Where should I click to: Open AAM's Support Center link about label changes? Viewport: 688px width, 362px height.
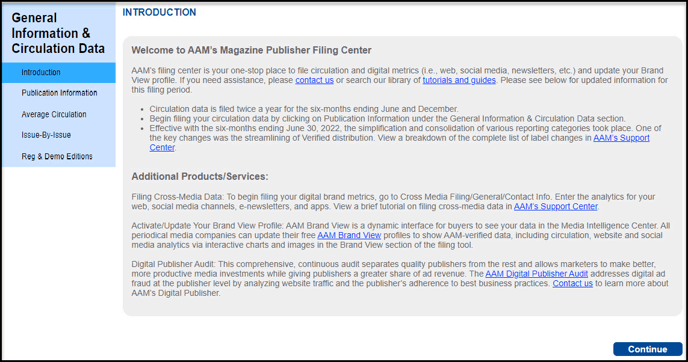point(621,138)
